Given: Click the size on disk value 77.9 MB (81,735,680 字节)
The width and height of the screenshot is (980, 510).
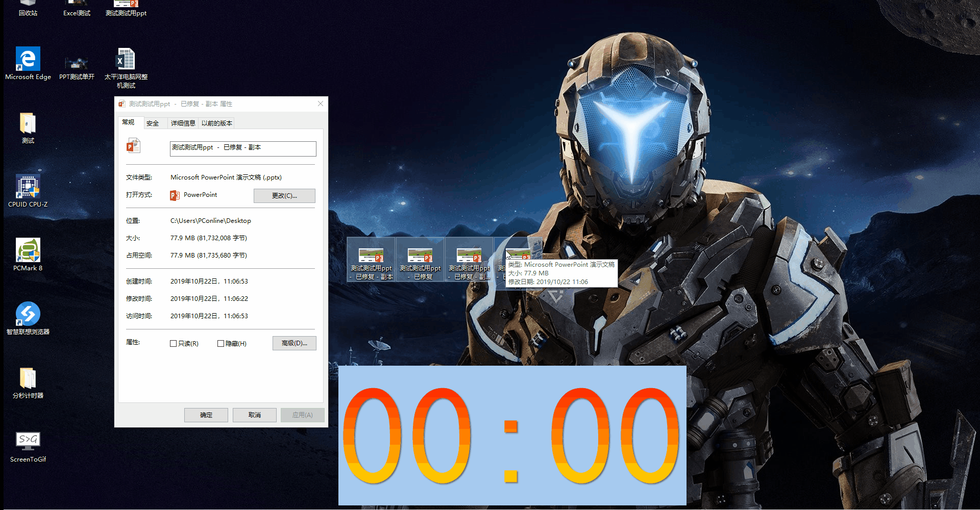Looking at the screenshot, I should point(209,256).
